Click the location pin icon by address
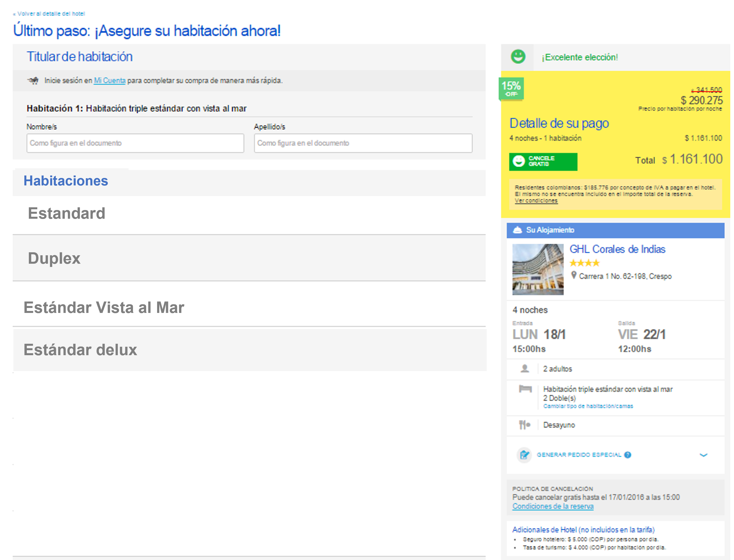This screenshot has height=560, width=734. pyautogui.click(x=573, y=275)
